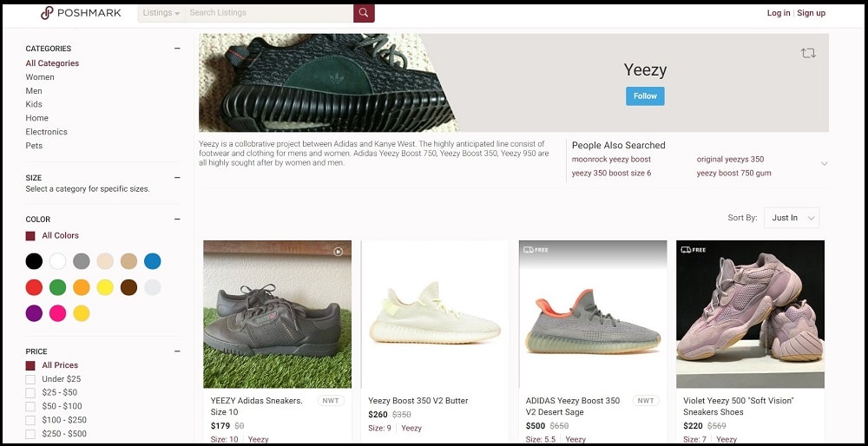Pick the blue color swatch

(x=153, y=261)
